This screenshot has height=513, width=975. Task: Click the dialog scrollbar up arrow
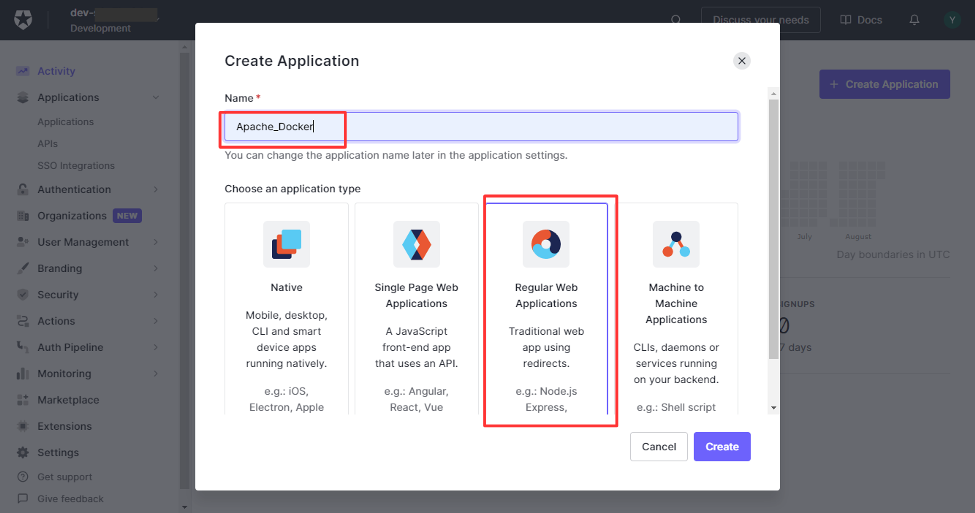click(x=774, y=93)
